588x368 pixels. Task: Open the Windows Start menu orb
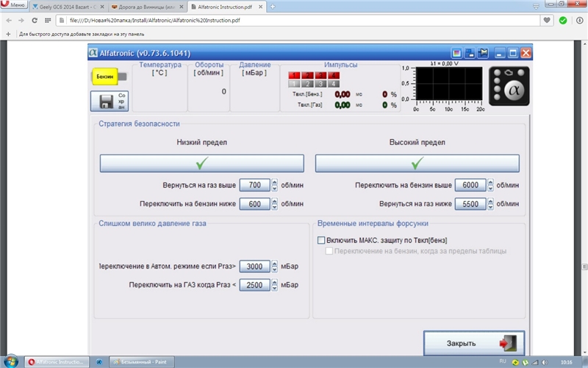click(x=11, y=361)
